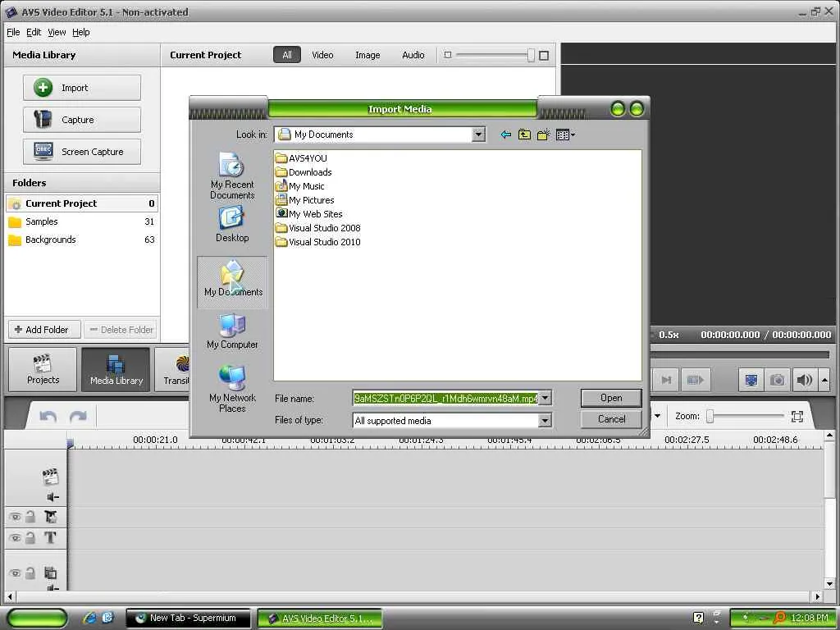Go to Desktop location
Screen dimensions: 840x630
coord(232,225)
